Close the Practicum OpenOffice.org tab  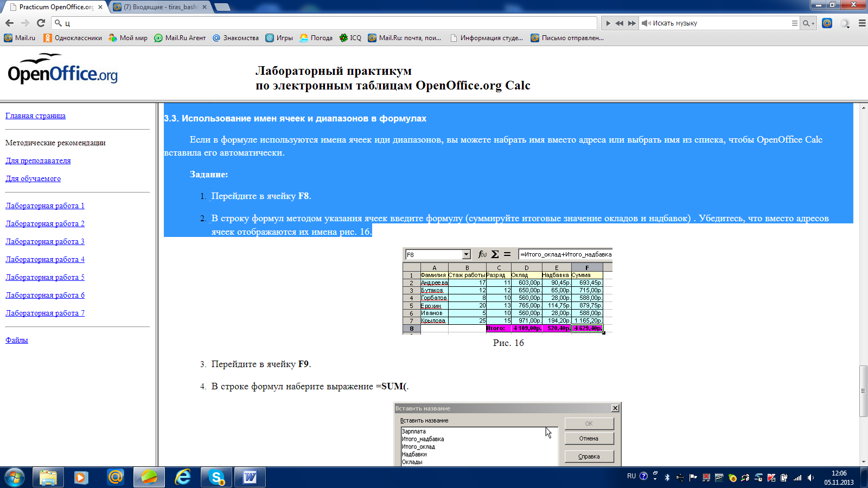point(100,7)
